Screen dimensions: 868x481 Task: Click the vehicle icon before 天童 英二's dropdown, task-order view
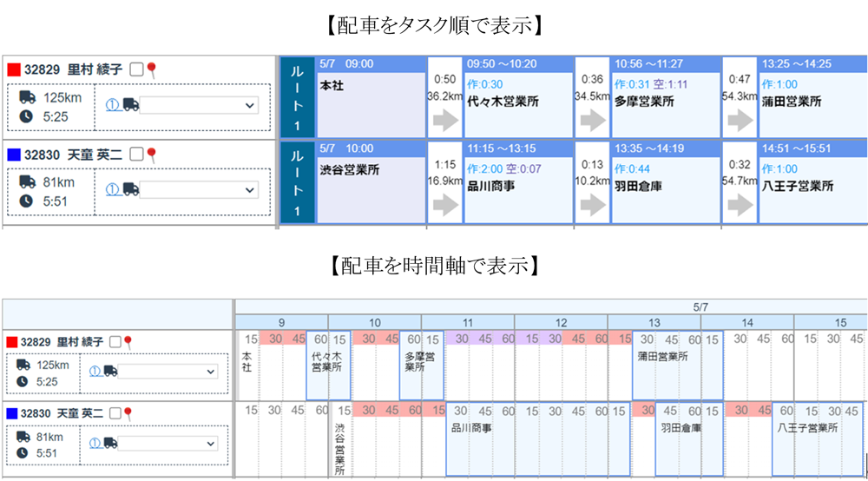pyautogui.click(x=131, y=189)
